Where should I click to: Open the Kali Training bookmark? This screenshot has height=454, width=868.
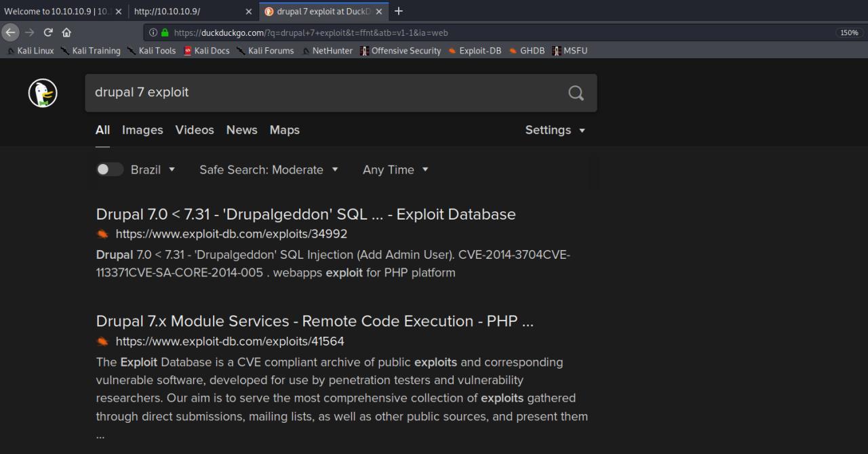[x=90, y=51]
